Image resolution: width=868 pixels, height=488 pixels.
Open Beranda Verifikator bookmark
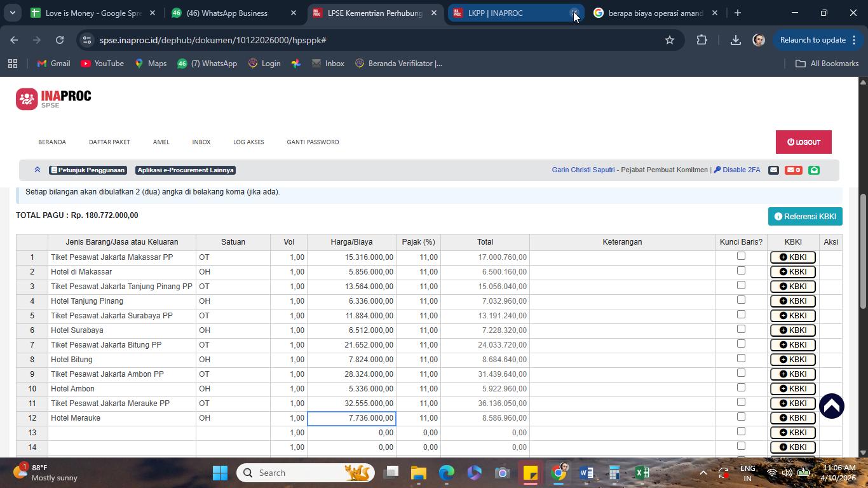point(398,64)
